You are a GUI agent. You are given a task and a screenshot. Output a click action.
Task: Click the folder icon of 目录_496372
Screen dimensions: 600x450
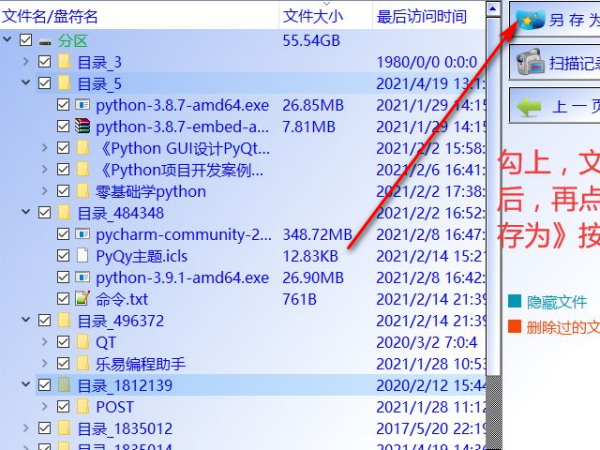(x=64, y=320)
